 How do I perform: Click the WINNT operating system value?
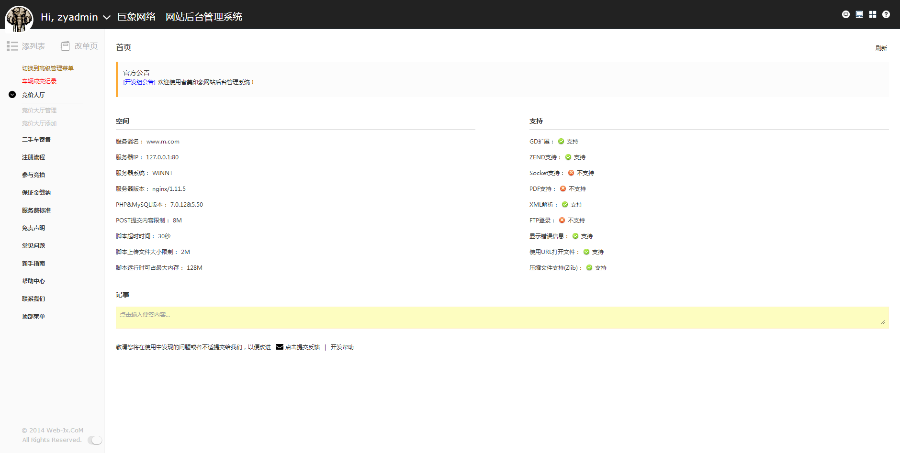(x=163, y=173)
